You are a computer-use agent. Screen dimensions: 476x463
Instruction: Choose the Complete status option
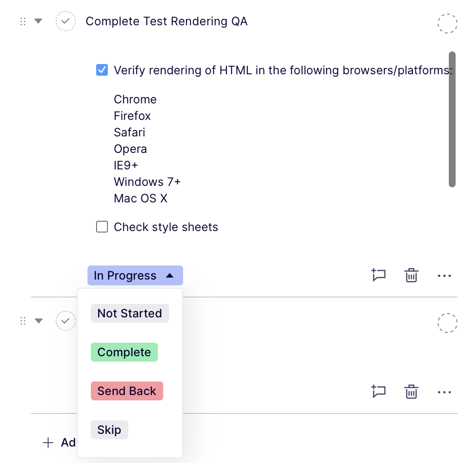click(124, 352)
